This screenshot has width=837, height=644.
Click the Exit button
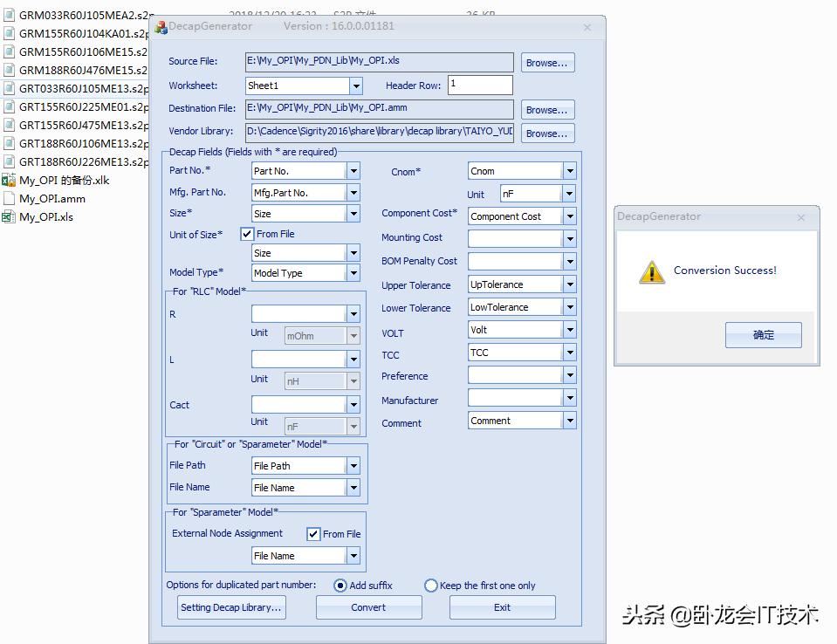click(503, 607)
